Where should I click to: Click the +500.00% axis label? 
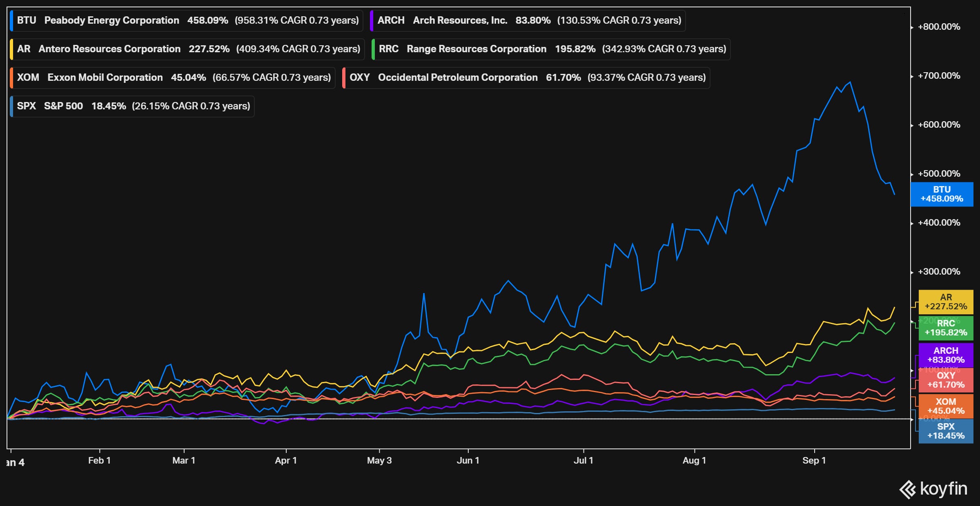point(939,174)
